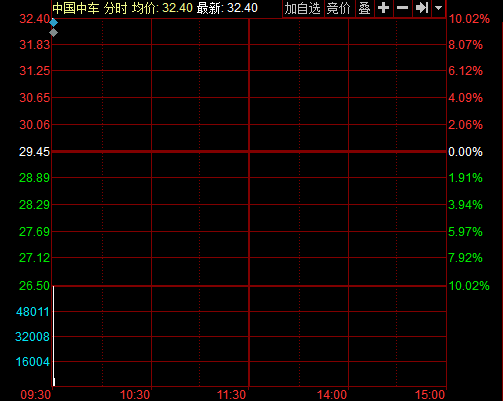This screenshot has width=503, height=401.
Task: Click the 28.89 price axis label
Action: (x=35, y=178)
